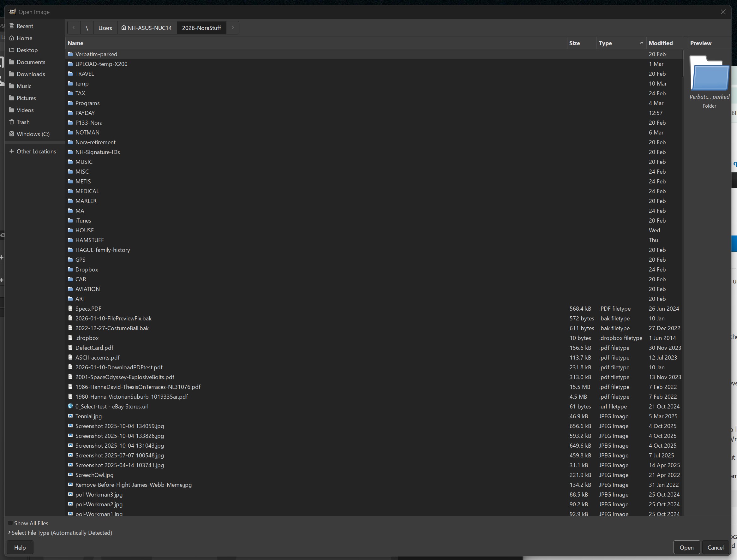The width and height of the screenshot is (737, 560).
Task: Click the globe icon of eBay Stores.url
Action: coord(70,406)
